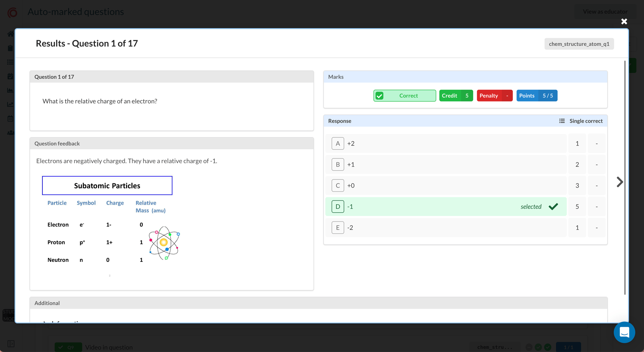Click the green Correct status badge
Viewport: 644px width, 352px height.
[x=404, y=96]
